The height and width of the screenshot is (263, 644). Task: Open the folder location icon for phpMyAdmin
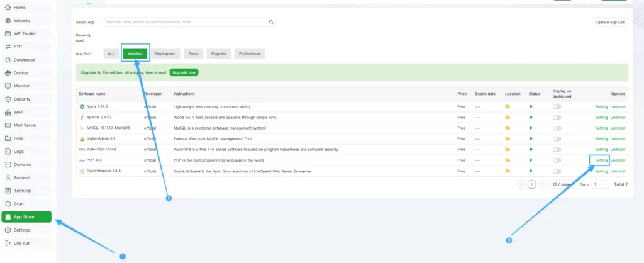tap(508, 139)
